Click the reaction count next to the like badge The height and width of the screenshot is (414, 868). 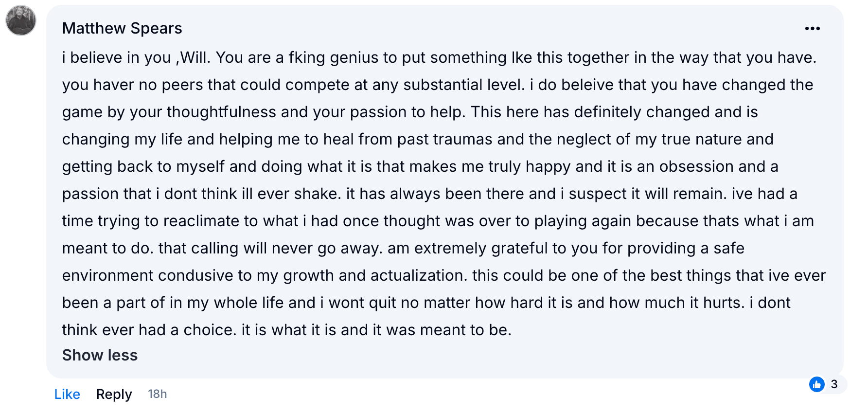tap(834, 384)
